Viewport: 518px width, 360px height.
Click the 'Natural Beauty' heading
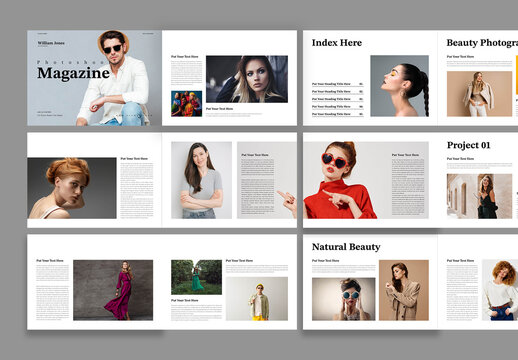coord(346,247)
